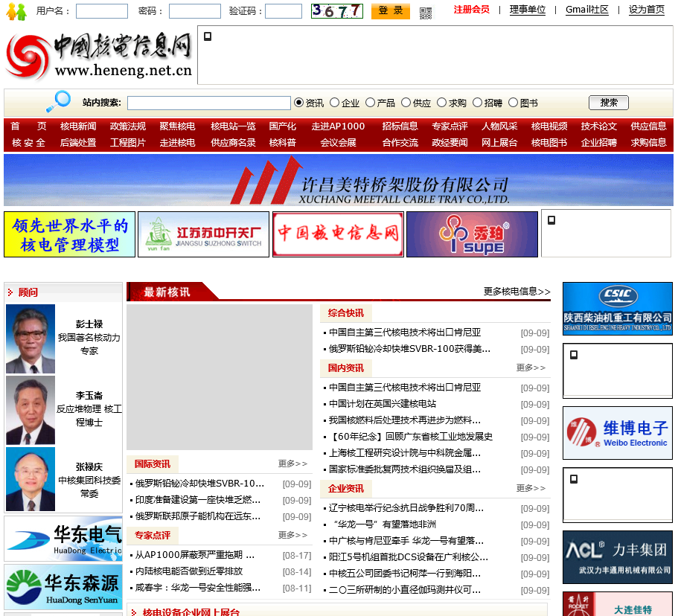The height and width of the screenshot is (616, 678).
Task: Select the 求购 search radio button
Action: [441, 103]
